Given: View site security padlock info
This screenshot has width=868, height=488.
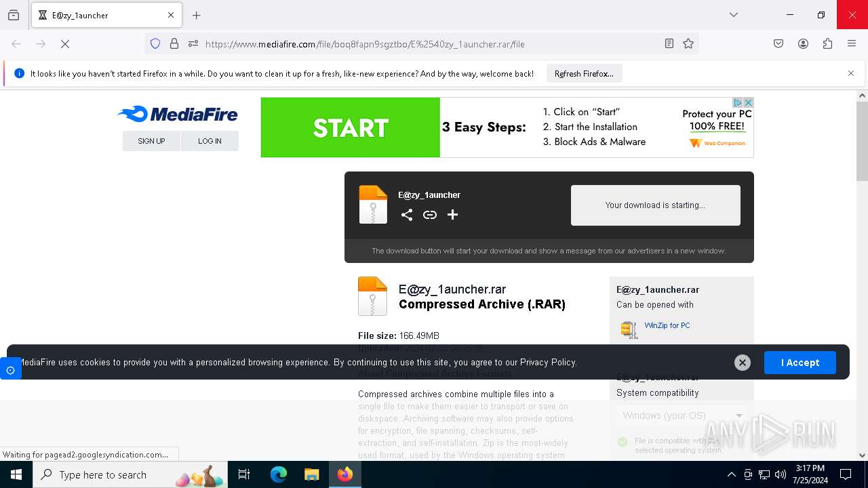Looking at the screenshot, I should [x=174, y=44].
